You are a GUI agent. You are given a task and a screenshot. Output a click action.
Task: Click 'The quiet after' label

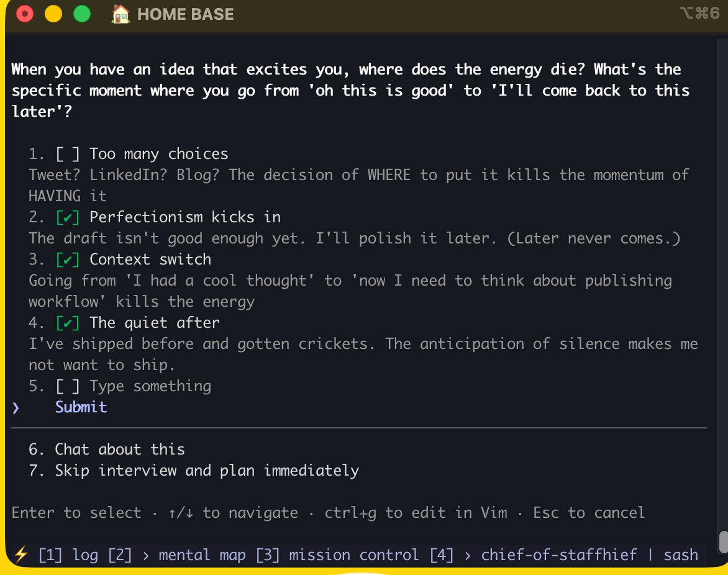coord(155,322)
